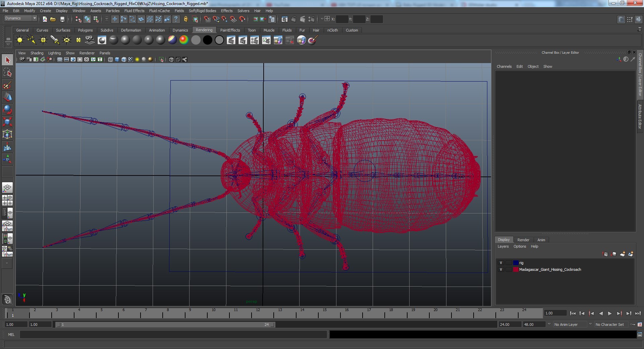Create a spot light shelf icon

[55, 40]
